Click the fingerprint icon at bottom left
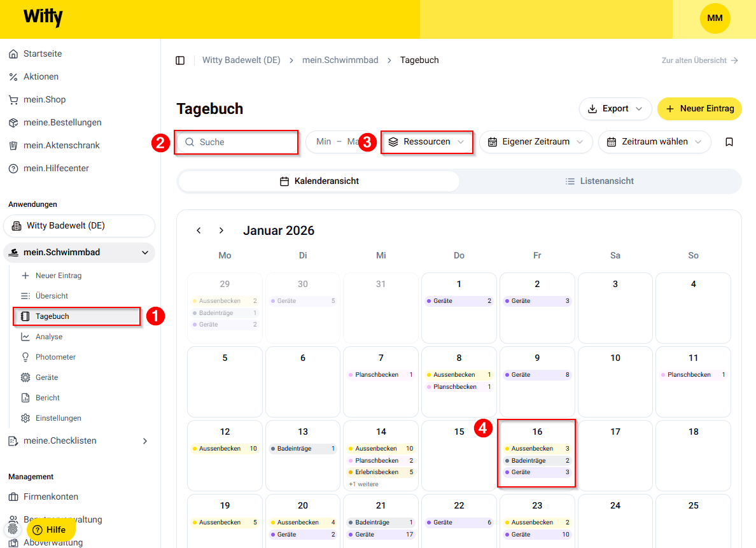The image size is (756, 548). coord(13,530)
